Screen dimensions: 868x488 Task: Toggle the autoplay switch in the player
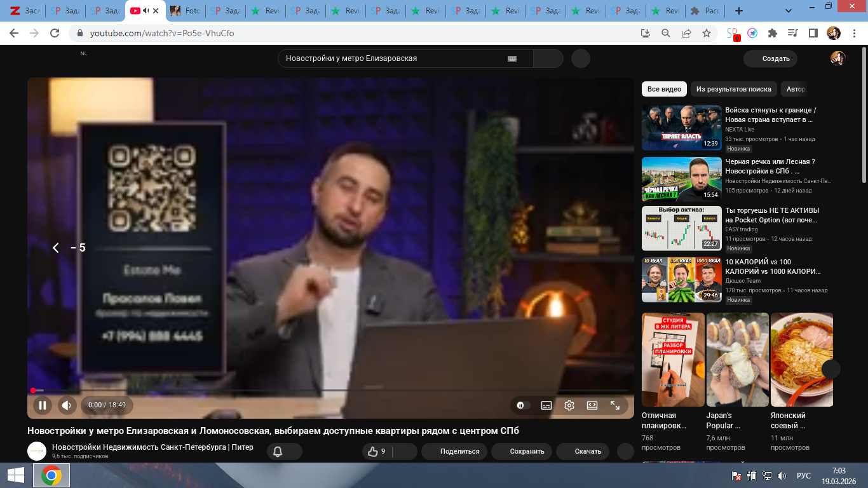[522, 405]
